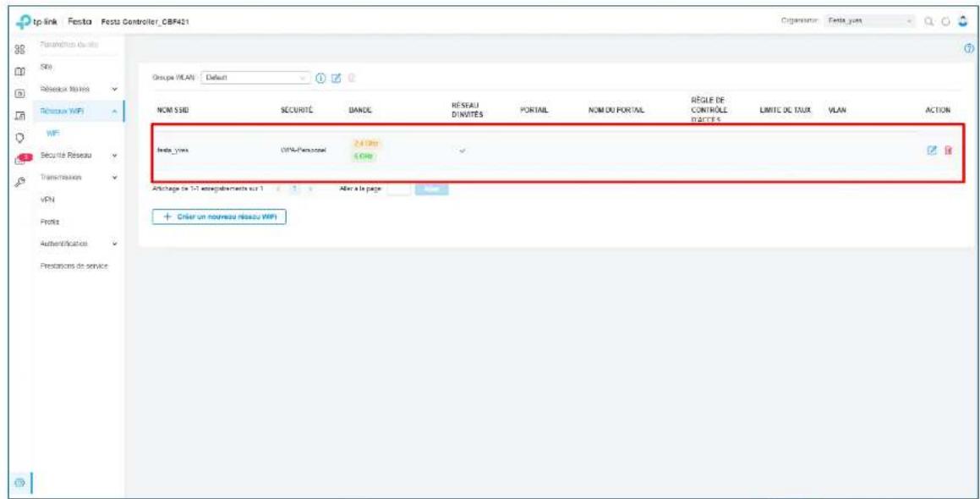Click the VLAN column header
The image size is (980, 499).
pyautogui.click(x=835, y=110)
